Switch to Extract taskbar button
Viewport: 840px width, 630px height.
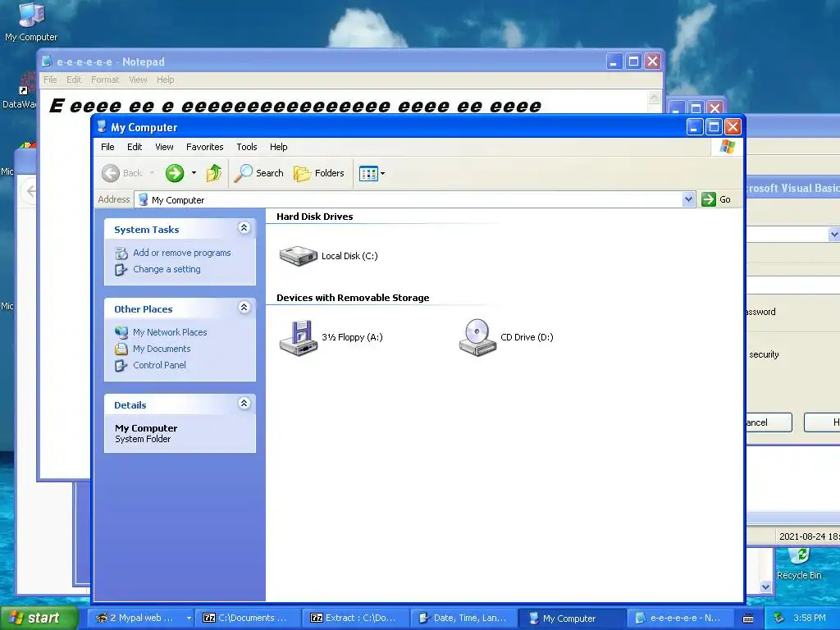[x=354, y=619]
